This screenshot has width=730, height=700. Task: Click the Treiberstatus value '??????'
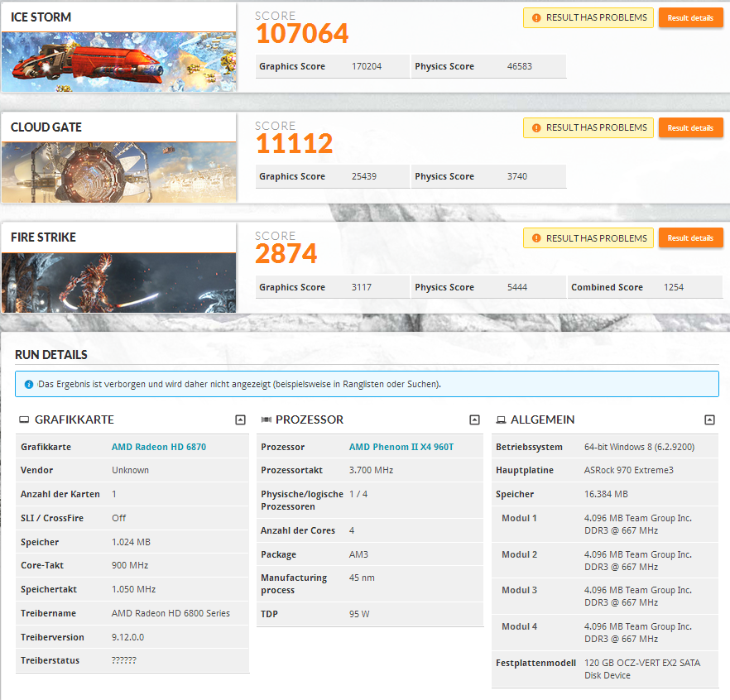(x=124, y=660)
